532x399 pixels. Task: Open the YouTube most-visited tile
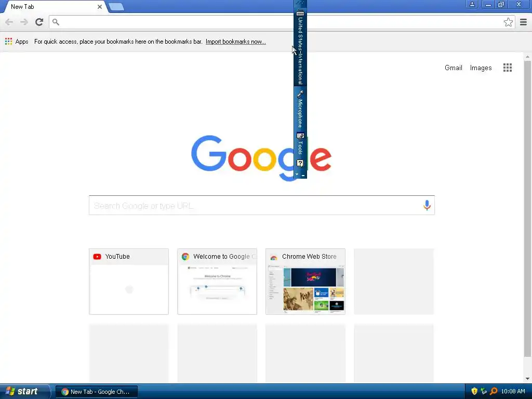129,281
